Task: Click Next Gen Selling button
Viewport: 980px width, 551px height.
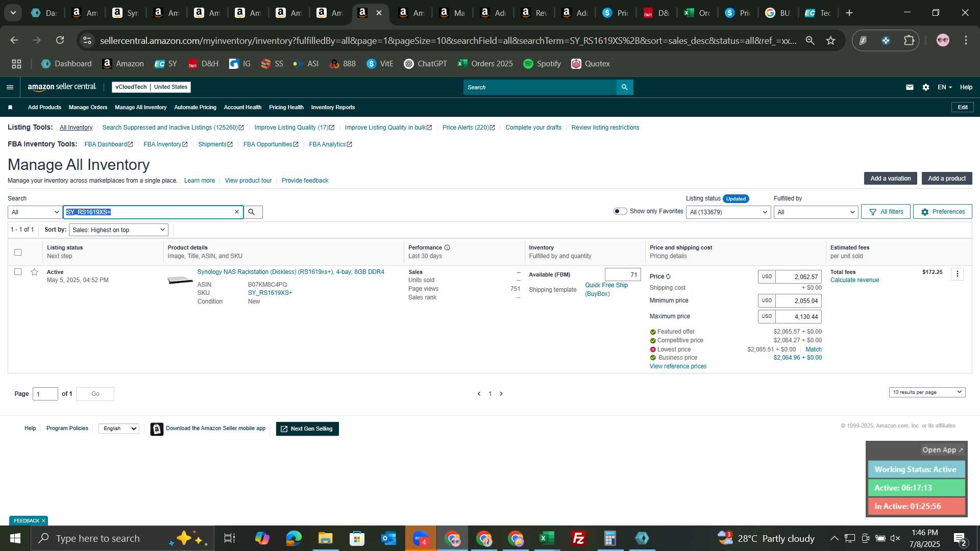Action: coord(307,429)
